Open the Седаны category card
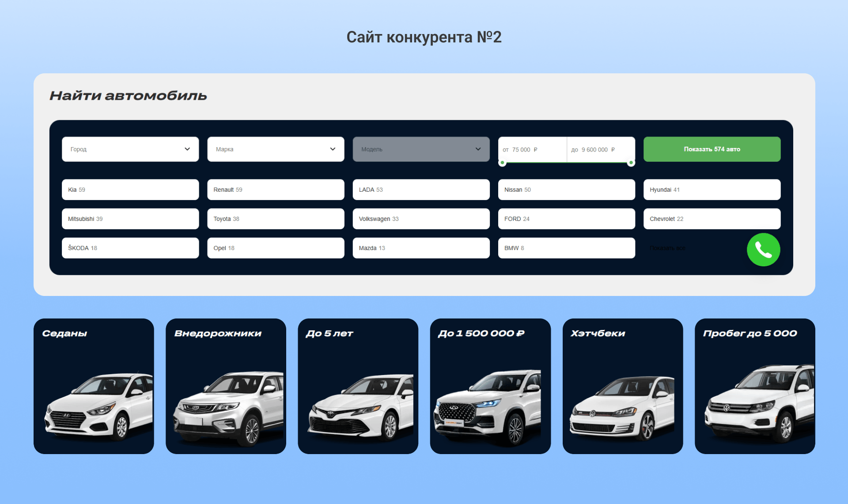 94,386
